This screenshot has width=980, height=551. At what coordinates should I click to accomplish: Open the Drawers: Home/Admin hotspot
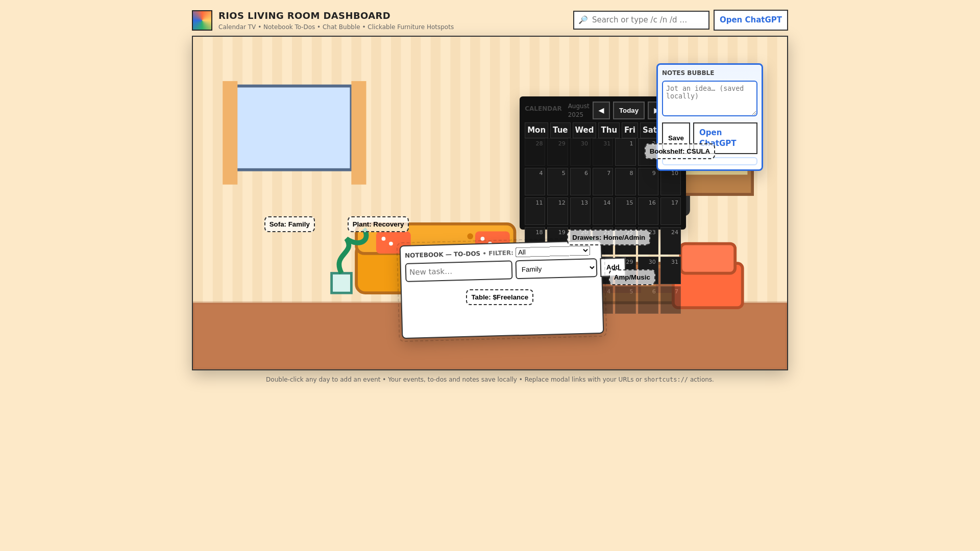coord(608,237)
